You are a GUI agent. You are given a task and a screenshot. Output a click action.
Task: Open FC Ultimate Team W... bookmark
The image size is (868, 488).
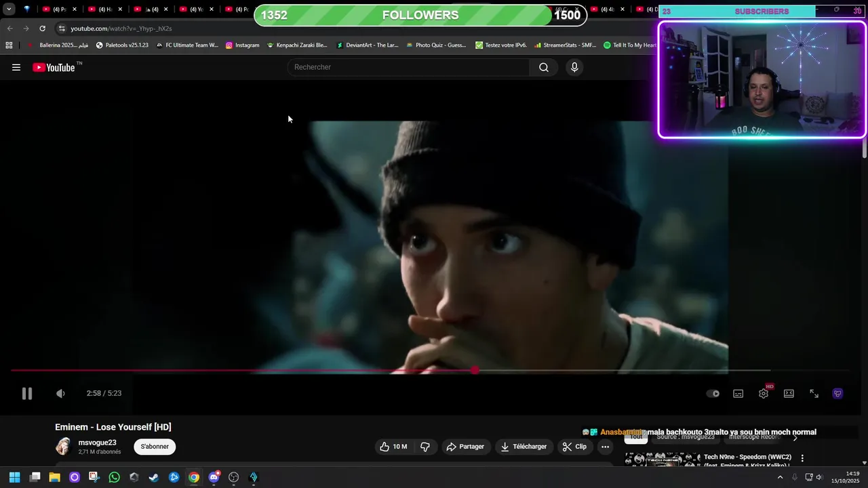pyautogui.click(x=187, y=45)
